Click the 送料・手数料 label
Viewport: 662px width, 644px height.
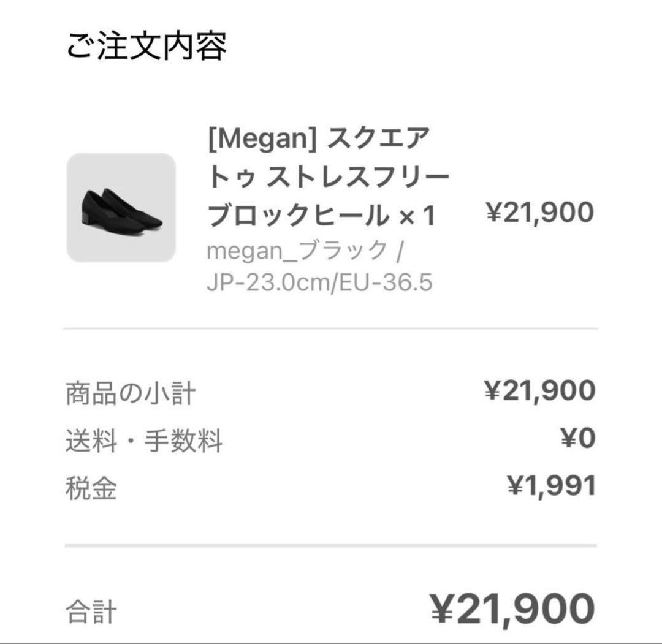click(144, 441)
